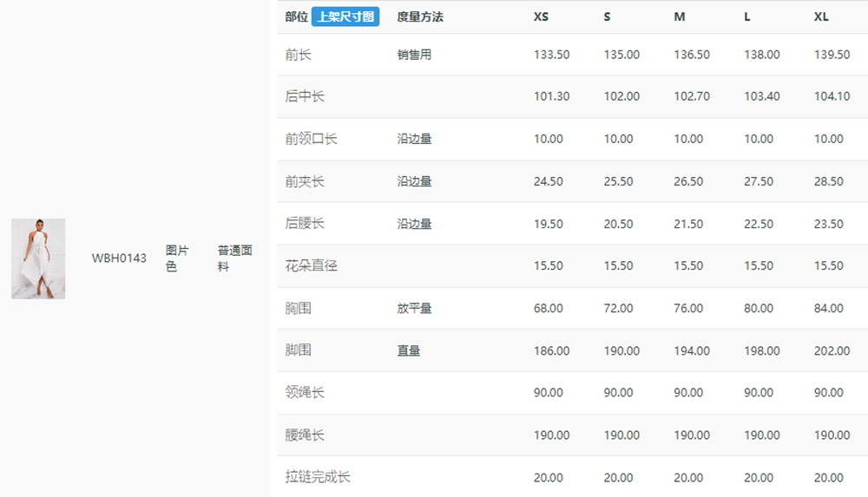The image size is (868, 497).
Task: Select the 202.00 value for 脚围 XL
Action: tap(832, 351)
